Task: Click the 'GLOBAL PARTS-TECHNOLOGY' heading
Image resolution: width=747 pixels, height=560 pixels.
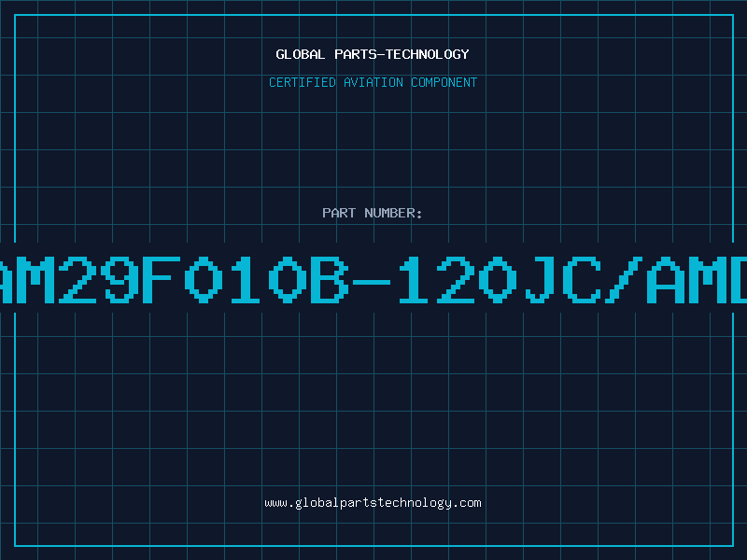Action: (373, 54)
